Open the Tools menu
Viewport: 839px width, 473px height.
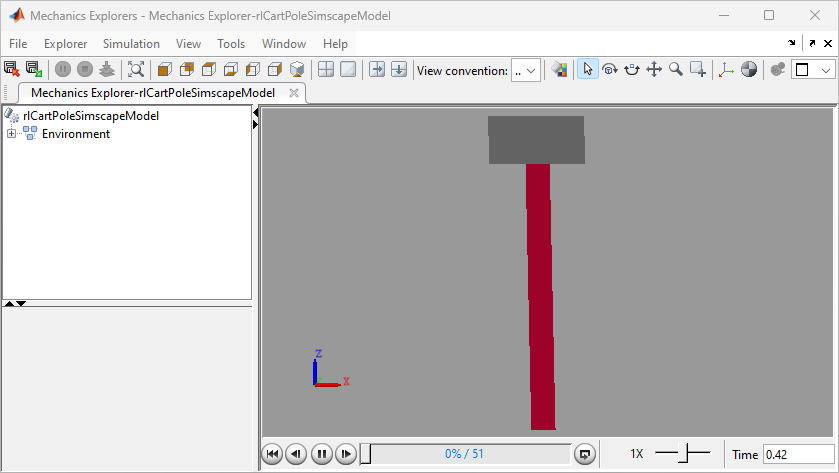[x=231, y=44]
